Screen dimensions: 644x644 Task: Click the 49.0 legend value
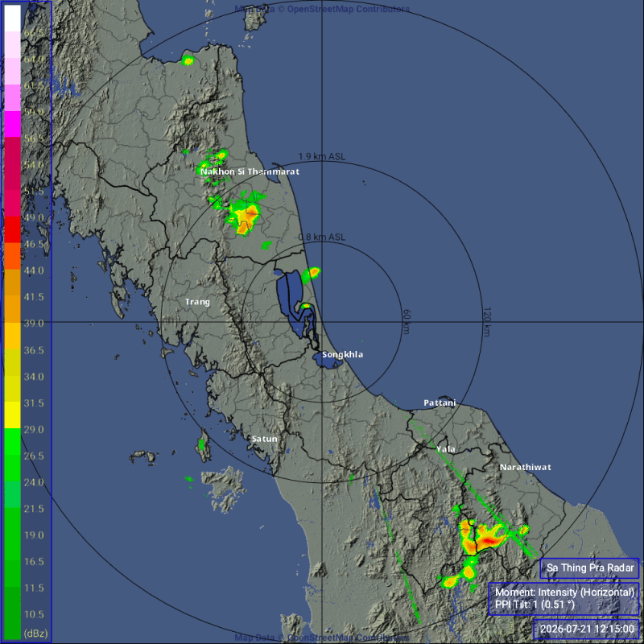point(34,217)
